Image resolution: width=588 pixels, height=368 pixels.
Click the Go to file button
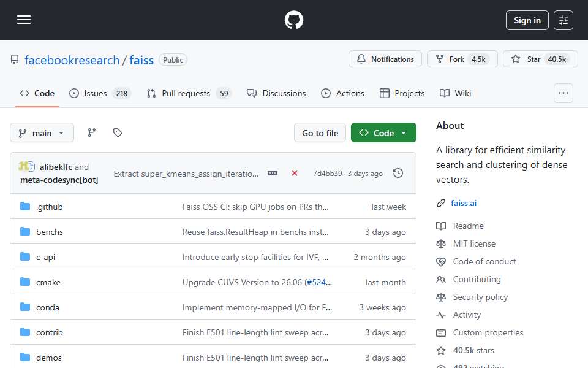[x=320, y=133]
